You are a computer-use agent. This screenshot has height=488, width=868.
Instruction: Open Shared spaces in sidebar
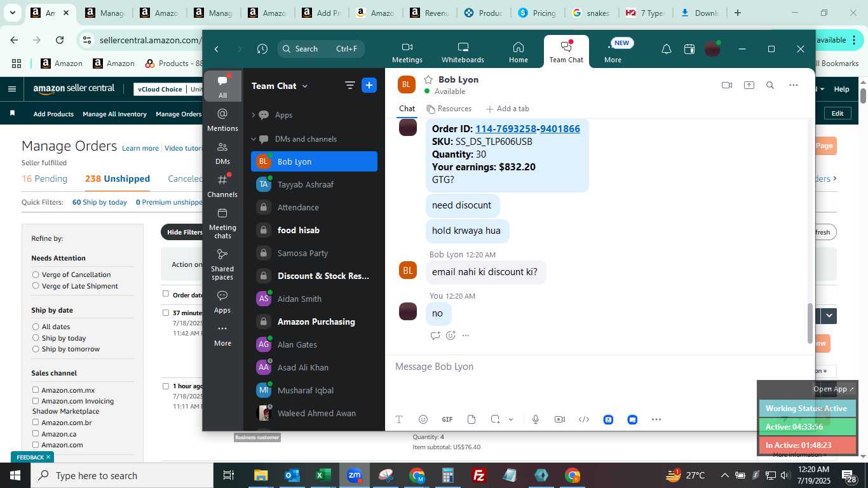[222, 264]
